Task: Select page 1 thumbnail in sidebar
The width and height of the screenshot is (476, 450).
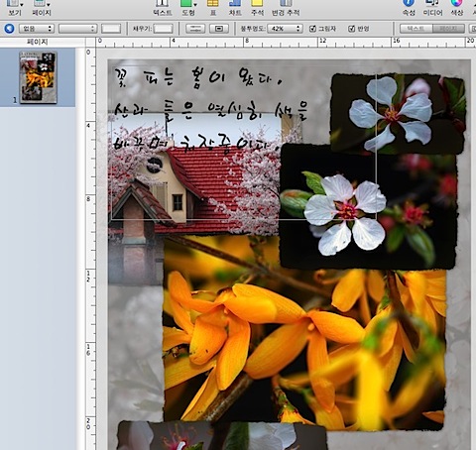Action: [39, 77]
